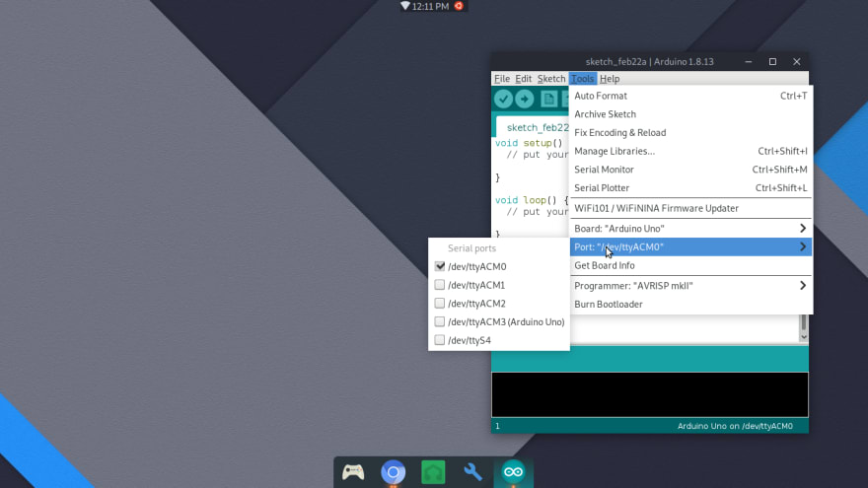Click the "void setup()" code line
868x488 pixels.
click(529, 143)
